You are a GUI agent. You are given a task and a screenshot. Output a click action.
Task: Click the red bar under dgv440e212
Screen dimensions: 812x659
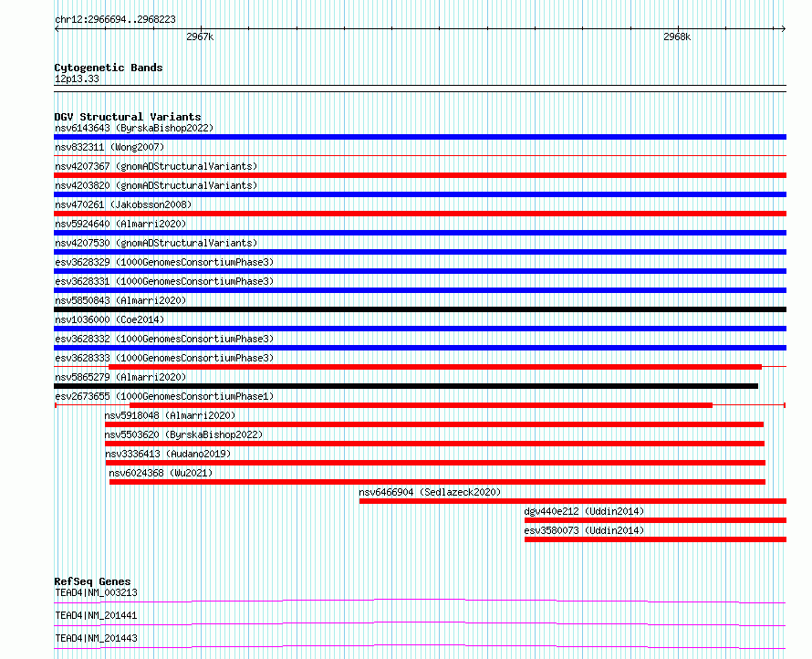(x=656, y=520)
